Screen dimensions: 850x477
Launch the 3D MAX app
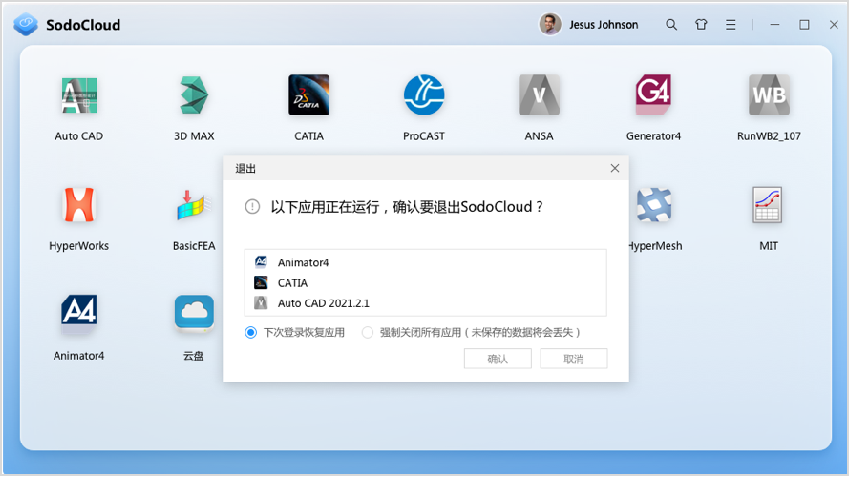[x=194, y=96]
